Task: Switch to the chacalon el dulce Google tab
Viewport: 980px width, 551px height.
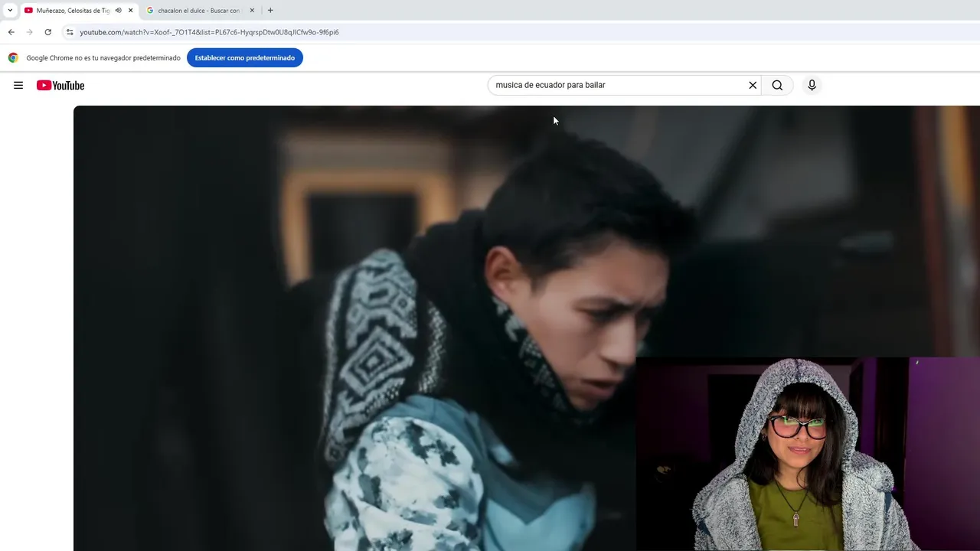Action: point(198,10)
